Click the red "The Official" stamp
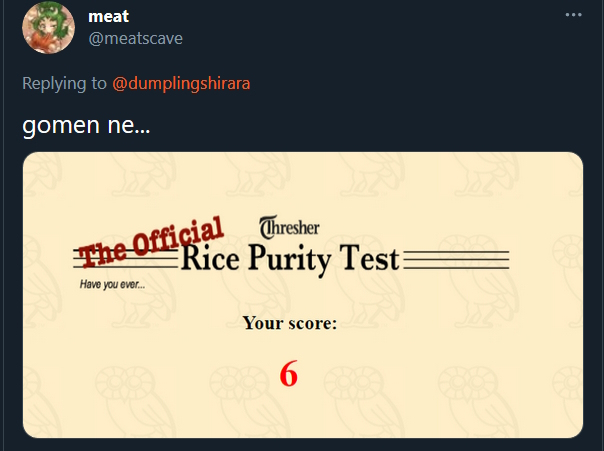Image resolution: width=604 pixels, height=451 pixels. (151, 243)
